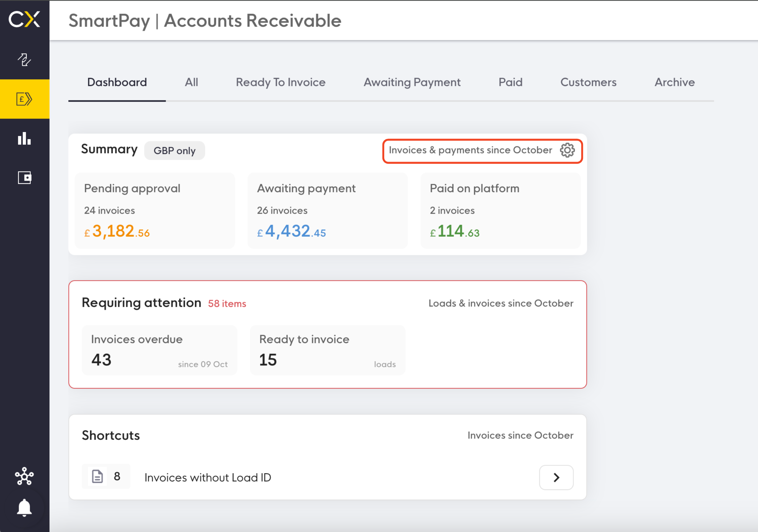Image resolution: width=758 pixels, height=532 pixels.
Task: Click the 26 invoices count
Action: [x=282, y=210]
